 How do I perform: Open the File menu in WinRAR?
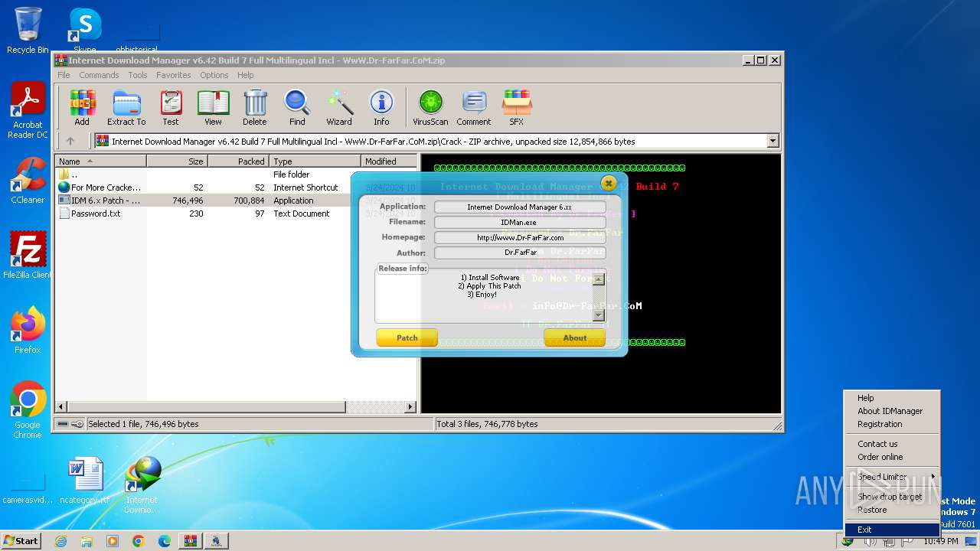tap(64, 75)
